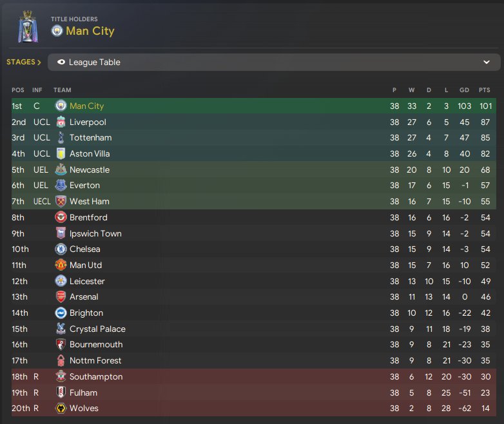Click the Man City crest beside title holders

57,31
